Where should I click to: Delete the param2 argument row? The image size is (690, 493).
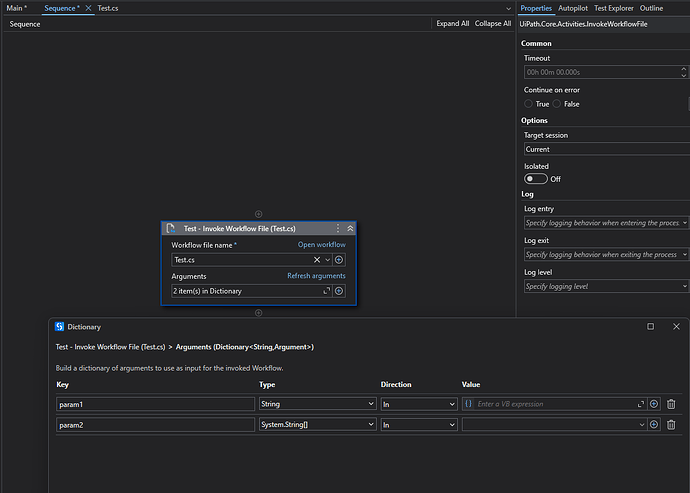671,425
